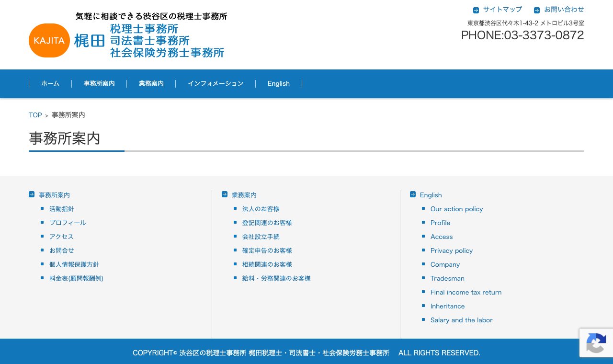
Task: Open the 相続関連のお客様 link
Action: (267, 264)
